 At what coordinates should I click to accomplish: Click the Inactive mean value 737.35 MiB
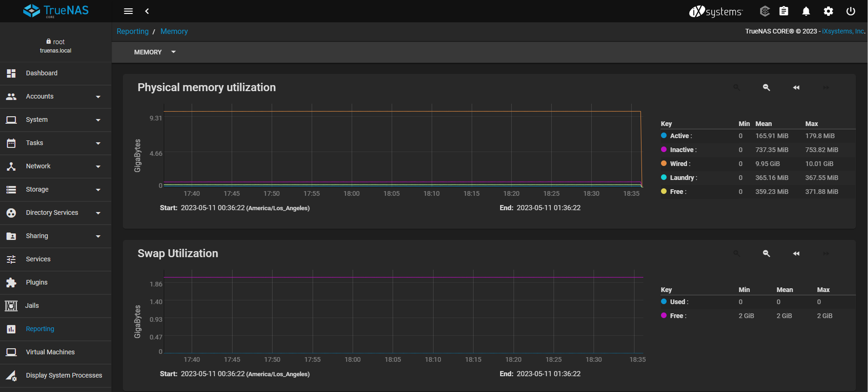pos(772,150)
